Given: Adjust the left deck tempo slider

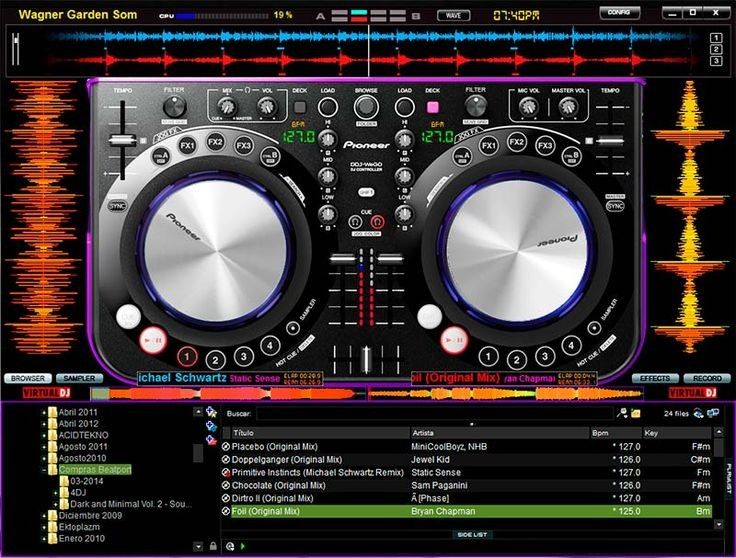Looking at the screenshot, I should click(123, 140).
